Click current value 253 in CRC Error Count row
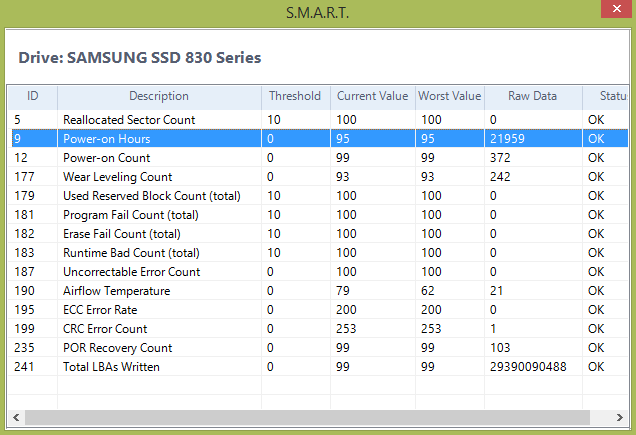636x435 pixels. (x=346, y=329)
